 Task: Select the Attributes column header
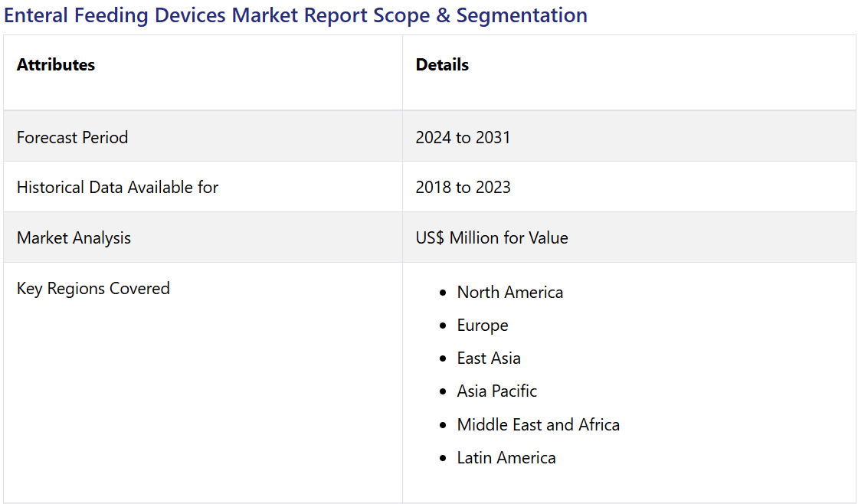pyautogui.click(x=56, y=65)
